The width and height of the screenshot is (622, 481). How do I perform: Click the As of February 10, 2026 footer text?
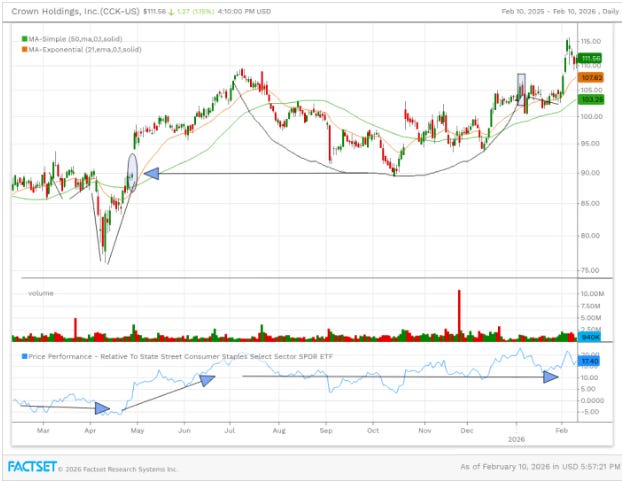pos(540,467)
